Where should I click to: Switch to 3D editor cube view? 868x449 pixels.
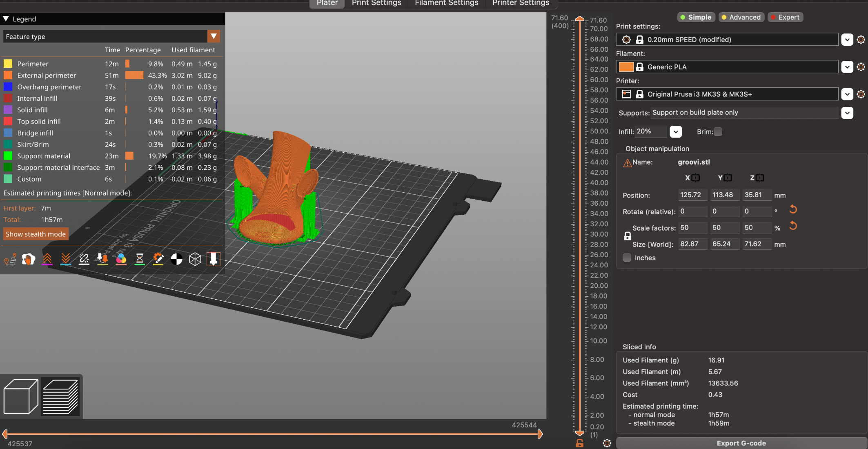coord(21,396)
